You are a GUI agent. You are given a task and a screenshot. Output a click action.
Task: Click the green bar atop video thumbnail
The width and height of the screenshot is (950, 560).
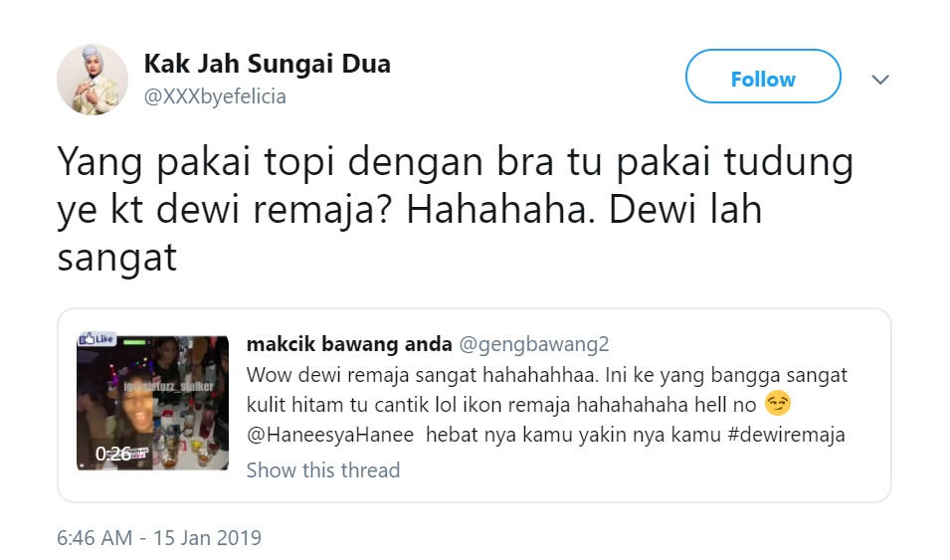135,342
